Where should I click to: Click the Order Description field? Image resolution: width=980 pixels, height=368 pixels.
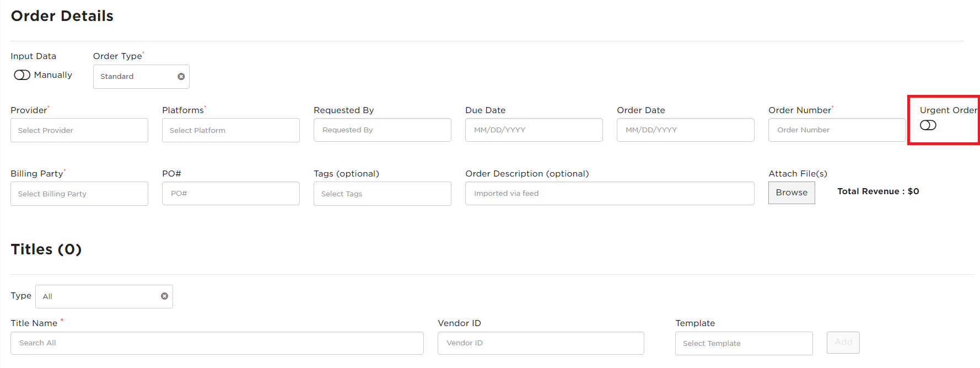click(610, 193)
